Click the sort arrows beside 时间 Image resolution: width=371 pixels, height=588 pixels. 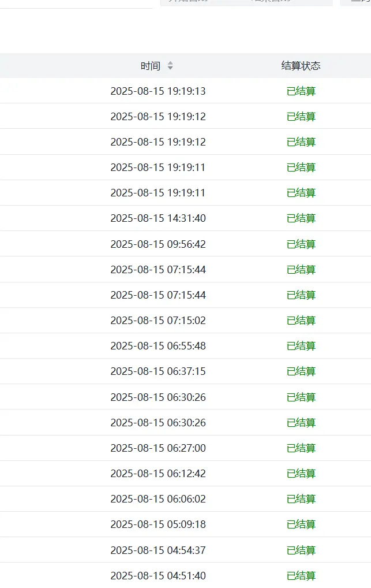170,66
